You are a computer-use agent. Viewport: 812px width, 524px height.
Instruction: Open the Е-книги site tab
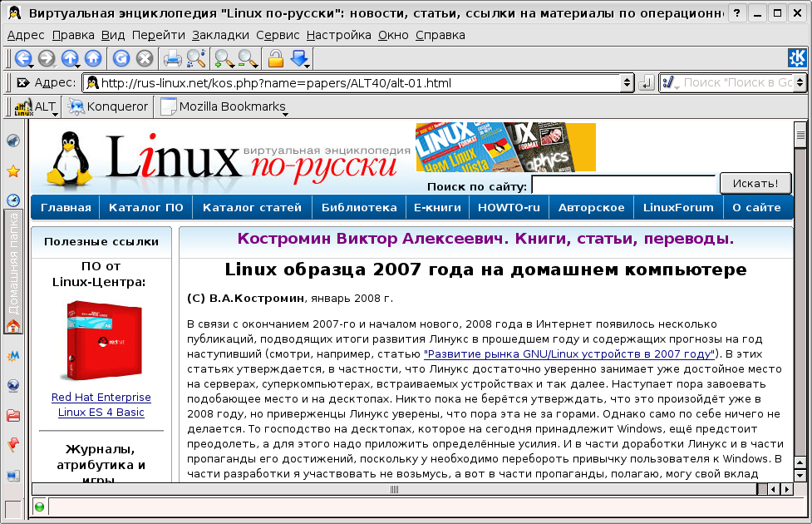(438, 207)
